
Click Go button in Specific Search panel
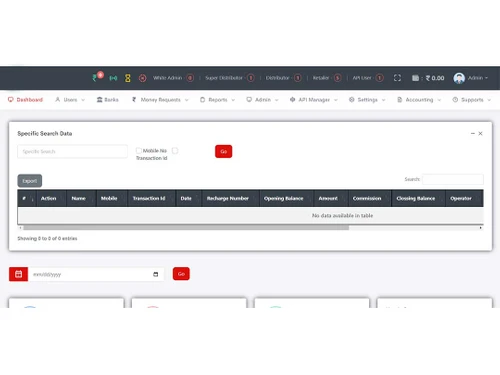pyautogui.click(x=223, y=151)
